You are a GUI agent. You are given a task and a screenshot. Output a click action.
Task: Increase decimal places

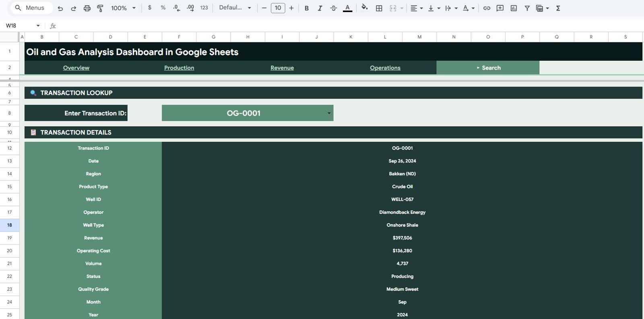[x=190, y=8]
